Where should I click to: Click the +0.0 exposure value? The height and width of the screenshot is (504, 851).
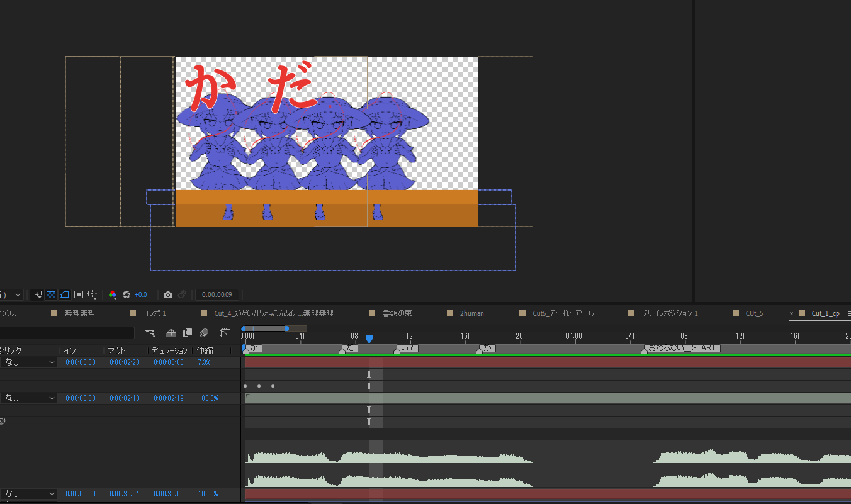point(140,294)
